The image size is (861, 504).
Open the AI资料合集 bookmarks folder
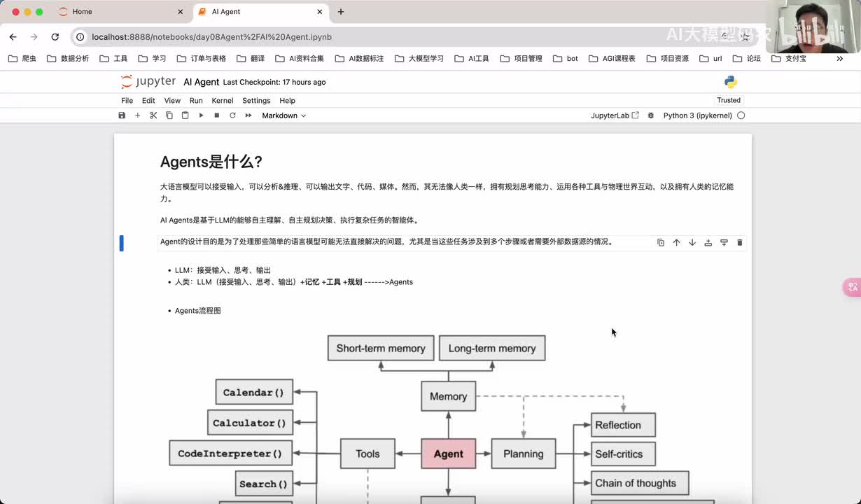pos(300,59)
